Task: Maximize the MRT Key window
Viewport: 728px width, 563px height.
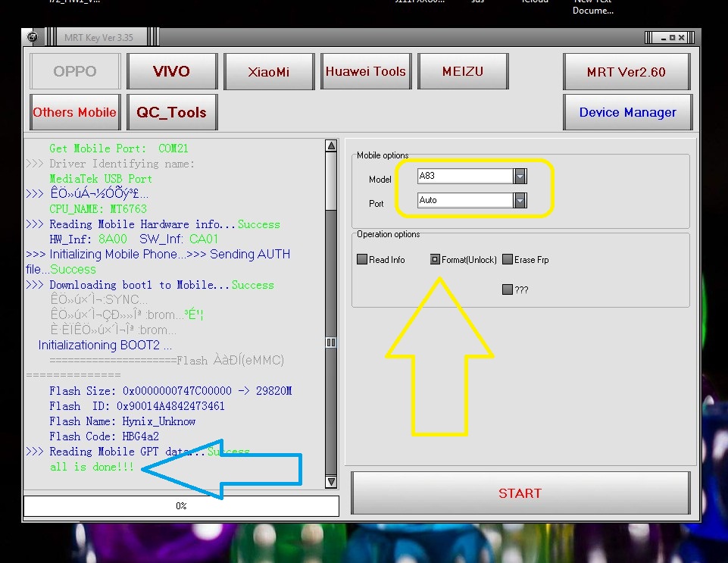Action: click(672, 38)
